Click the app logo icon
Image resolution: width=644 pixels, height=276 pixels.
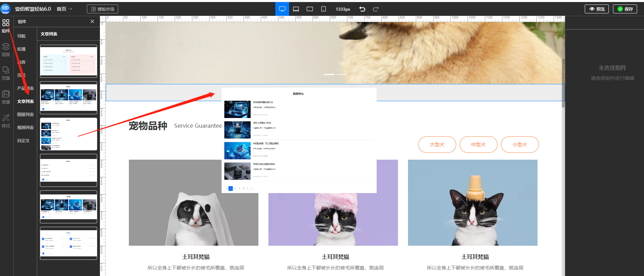[x=6, y=9]
